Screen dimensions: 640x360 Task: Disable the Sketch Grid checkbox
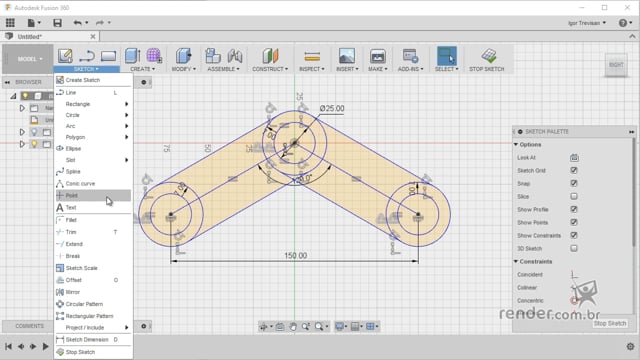(x=574, y=170)
